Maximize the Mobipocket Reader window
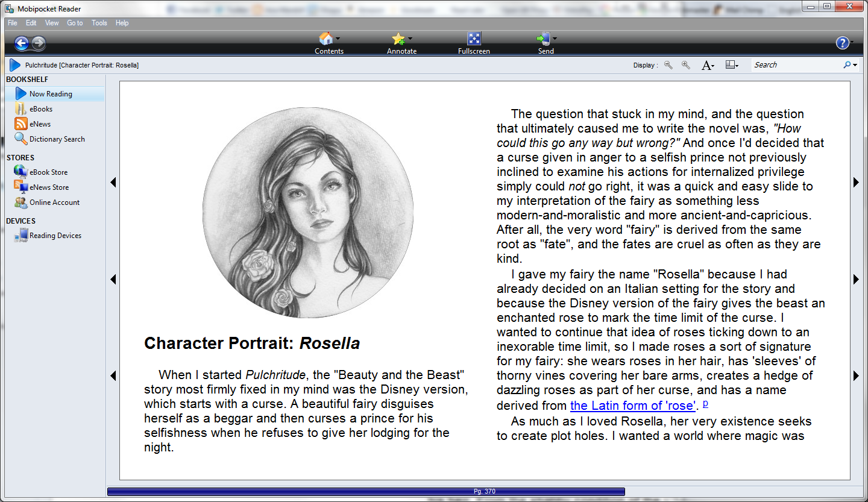The height and width of the screenshot is (502, 868). click(826, 7)
